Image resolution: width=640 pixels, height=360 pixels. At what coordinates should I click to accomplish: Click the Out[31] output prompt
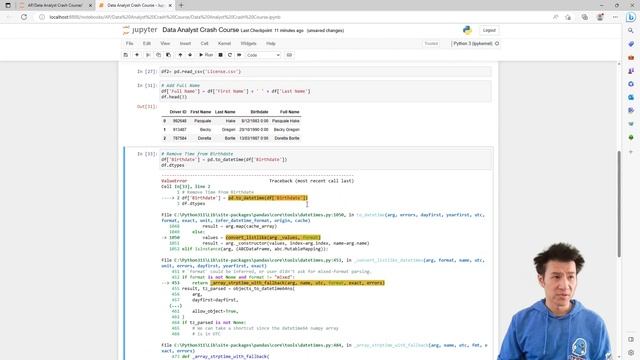pyautogui.click(x=147, y=107)
